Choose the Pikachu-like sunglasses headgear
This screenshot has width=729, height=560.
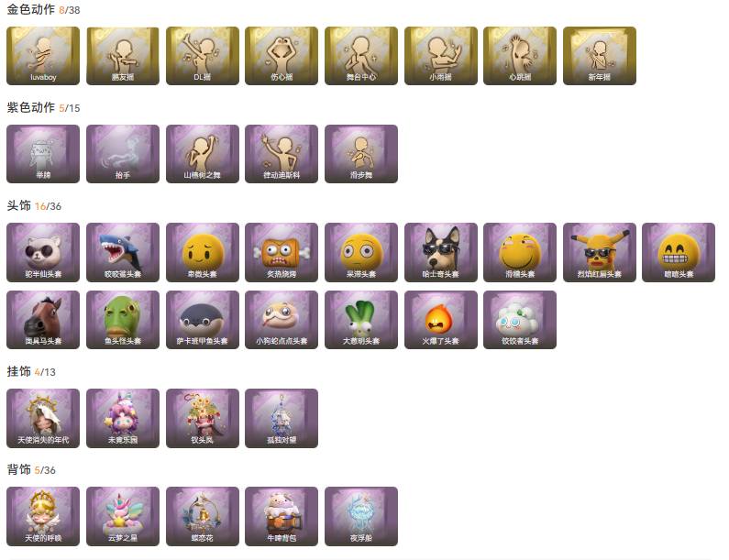point(600,252)
